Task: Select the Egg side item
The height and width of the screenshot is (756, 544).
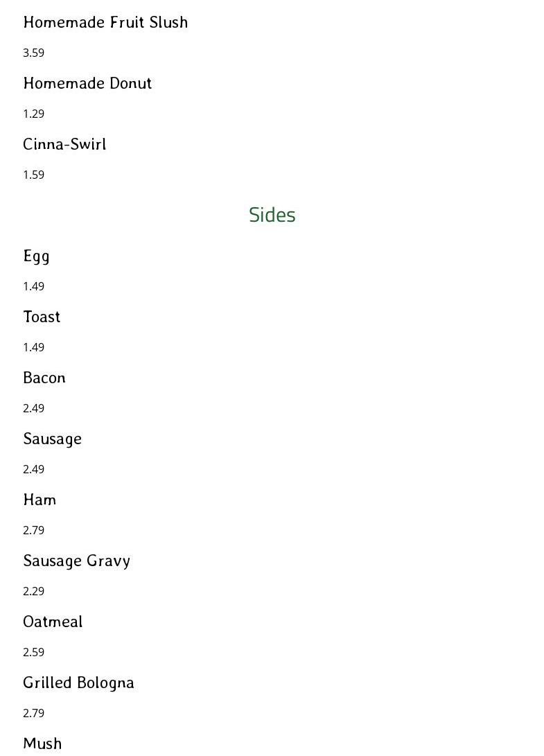Action: point(36,256)
